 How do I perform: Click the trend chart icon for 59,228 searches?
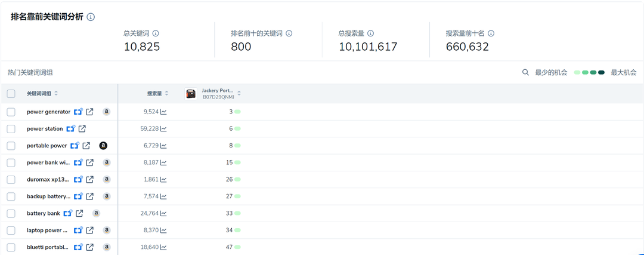tap(163, 128)
